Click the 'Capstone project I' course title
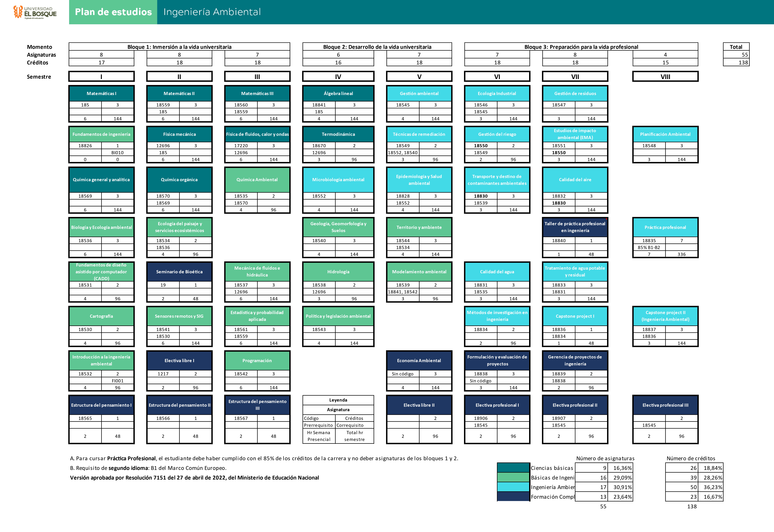The image size is (774, 532). click(x=575, y=316)
